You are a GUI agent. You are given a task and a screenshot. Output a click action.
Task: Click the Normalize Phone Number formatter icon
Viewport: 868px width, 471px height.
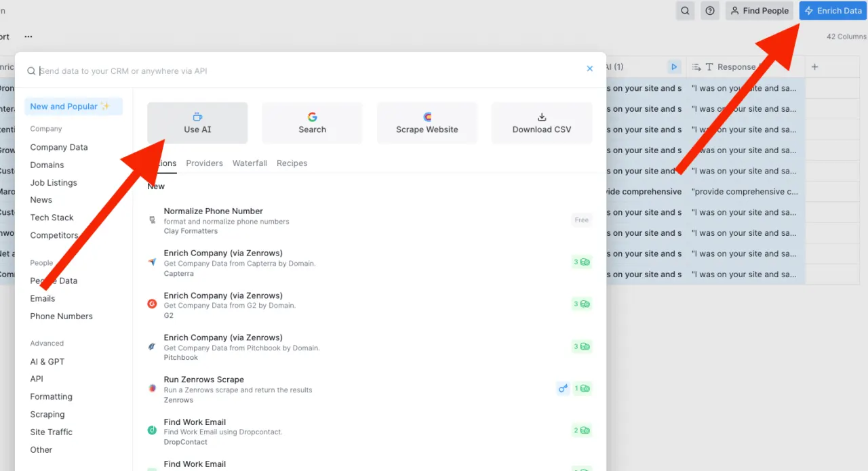tap(152, 220)
